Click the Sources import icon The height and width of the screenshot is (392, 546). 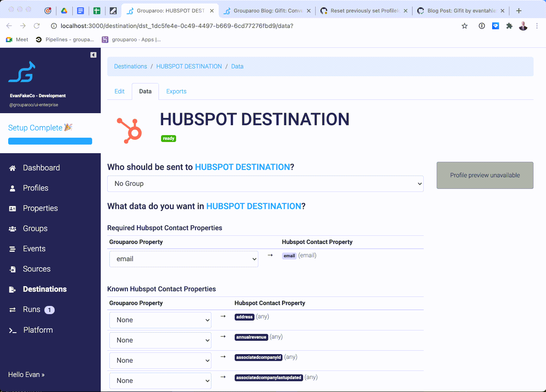pos(12,269)
